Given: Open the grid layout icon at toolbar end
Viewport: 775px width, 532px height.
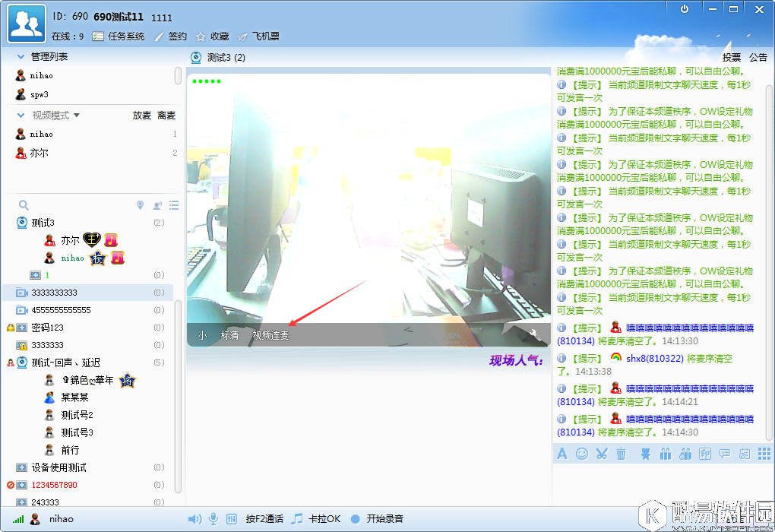Looking at the screenshot, I should 764,454.
